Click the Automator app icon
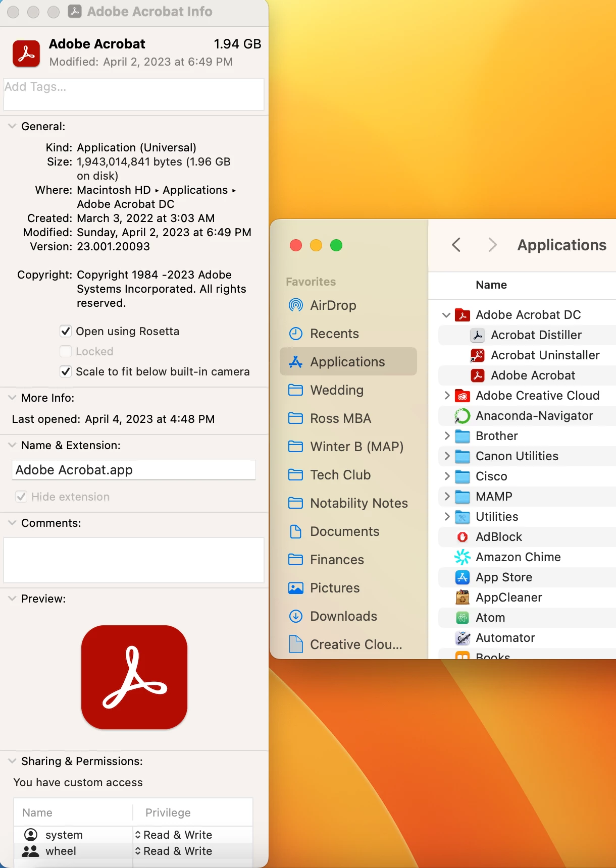 (x=463, y=638)
